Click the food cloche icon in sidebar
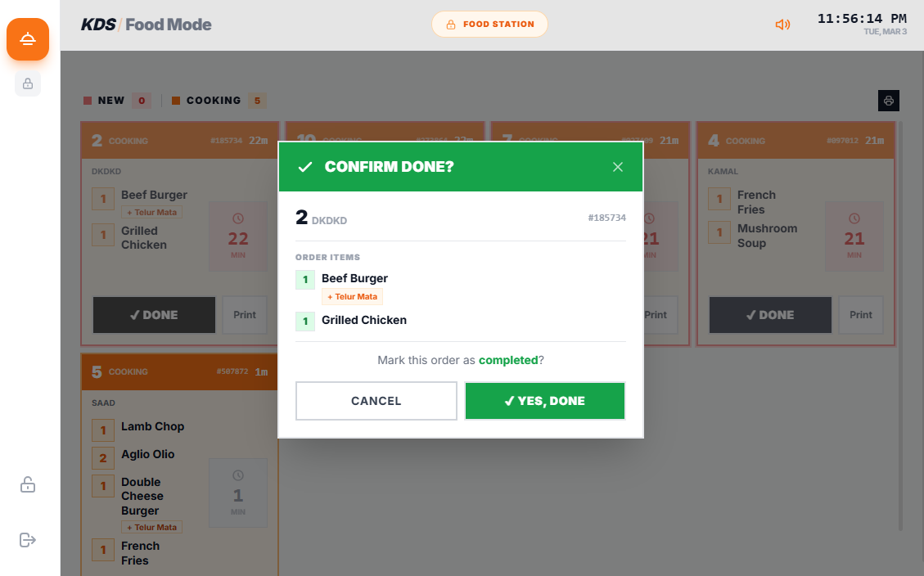The width and height of the screenshot is (924, 576). click(28, 39)
